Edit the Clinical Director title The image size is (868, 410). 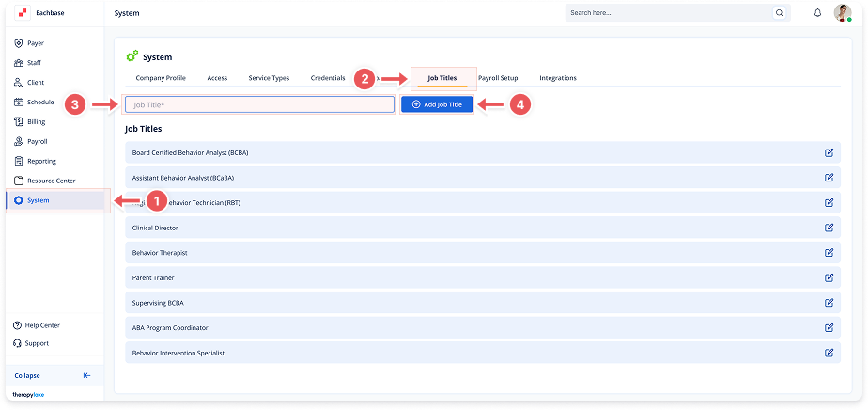click(x=829, y=228)
